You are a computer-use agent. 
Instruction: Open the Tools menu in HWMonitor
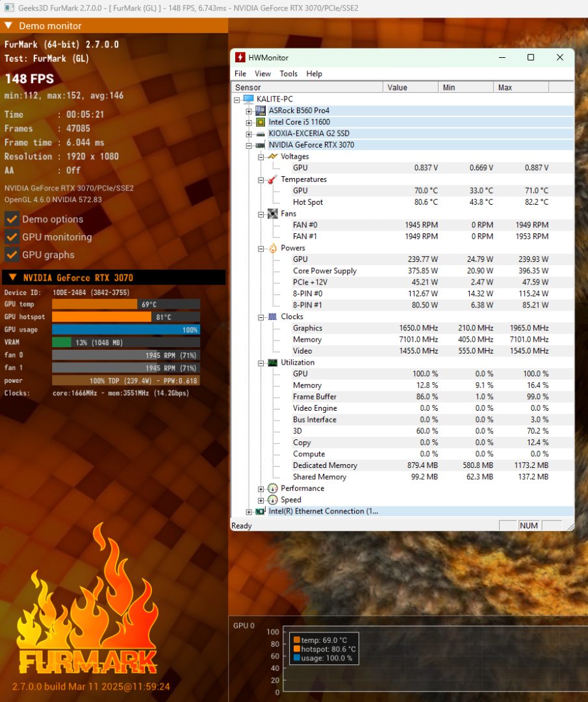[x=288, y=73]
